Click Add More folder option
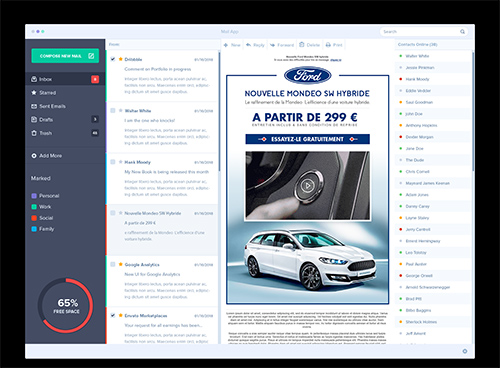The height and width of the screenshot is (368, 500). (x=46, y=156)
